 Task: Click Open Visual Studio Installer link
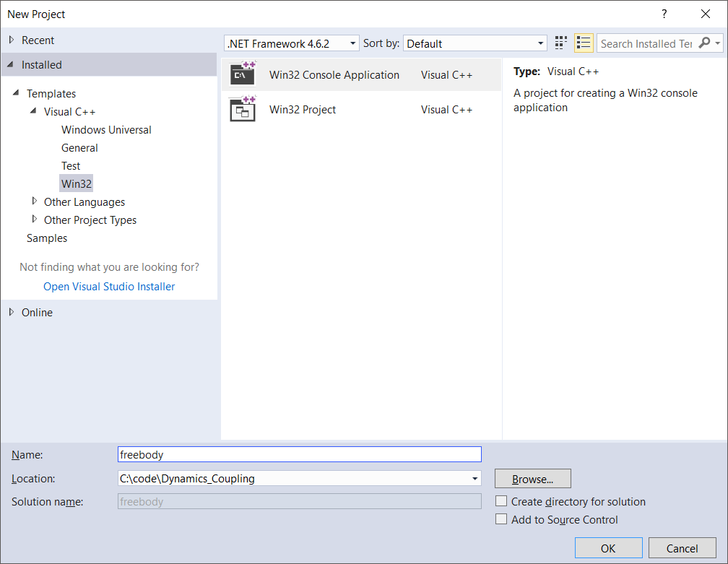pyautogui.click(x=109, y=287)
